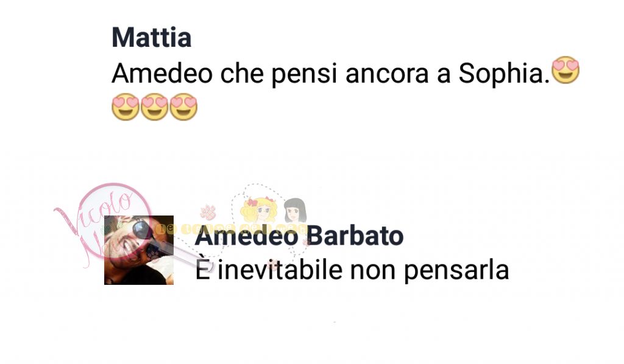
Task: Click the heart-eyes emoji right after "Sophia."
Action: click(x=565, y=70)
